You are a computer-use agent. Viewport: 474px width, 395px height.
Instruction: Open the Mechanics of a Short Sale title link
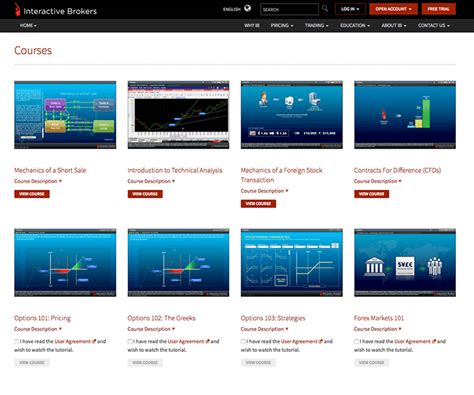coord(50,170)
